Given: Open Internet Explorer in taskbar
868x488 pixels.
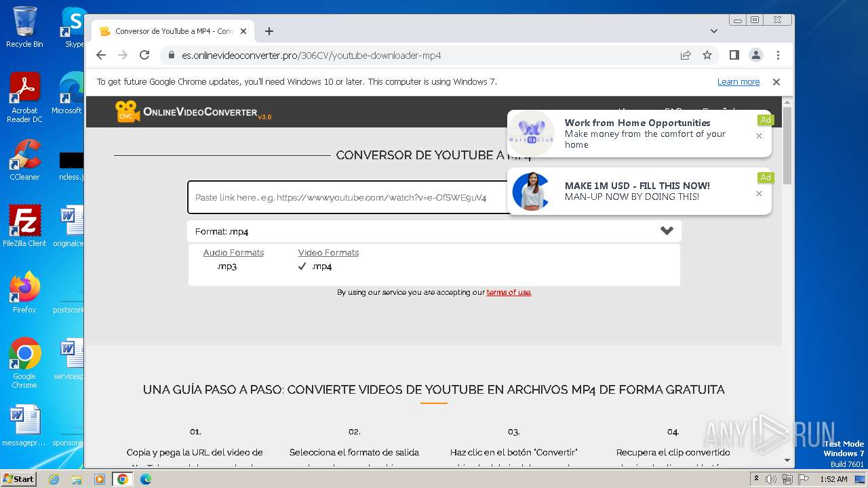Looking at the screenshot, I should [x=54, y=479].
